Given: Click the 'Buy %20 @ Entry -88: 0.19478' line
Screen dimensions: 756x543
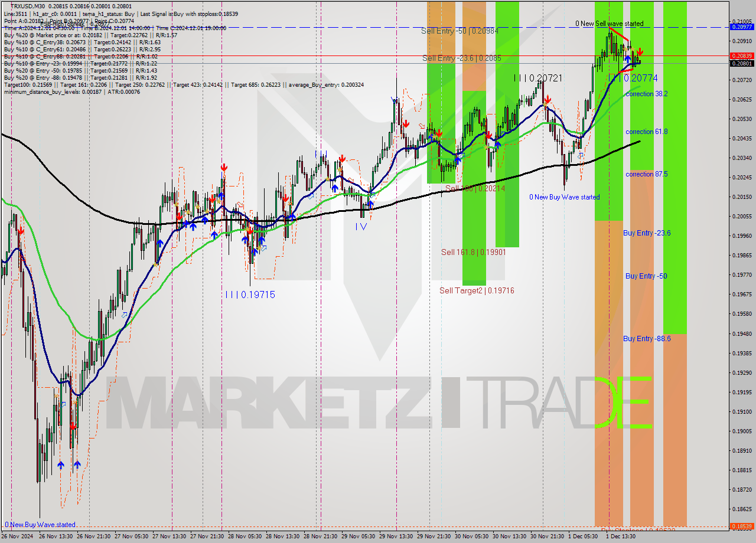Looking at the screenshot, I should click(80, 78).
